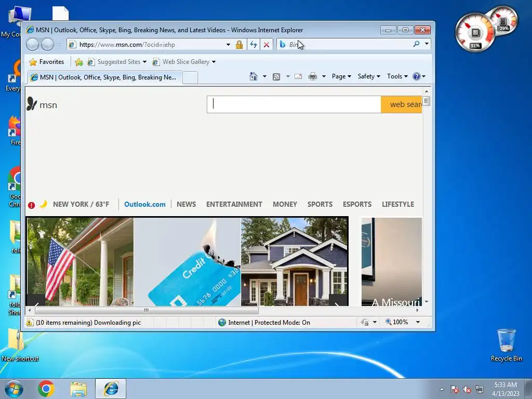Open the search provider dropdown
Viewport: 532px width, 399px height.
[x=427, y=44]
